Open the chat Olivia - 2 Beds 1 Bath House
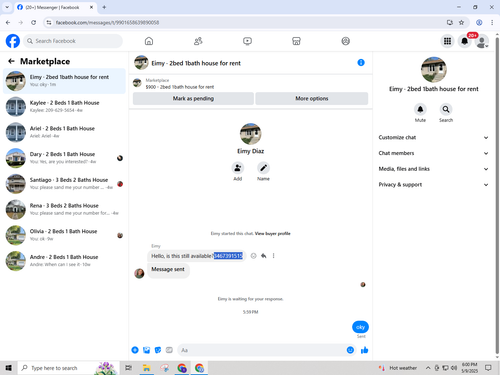The image size is (500, 375). coord(64,235)
